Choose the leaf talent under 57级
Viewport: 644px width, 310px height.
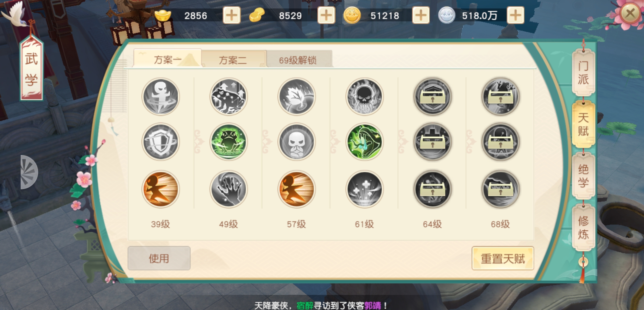coord(296,96)
